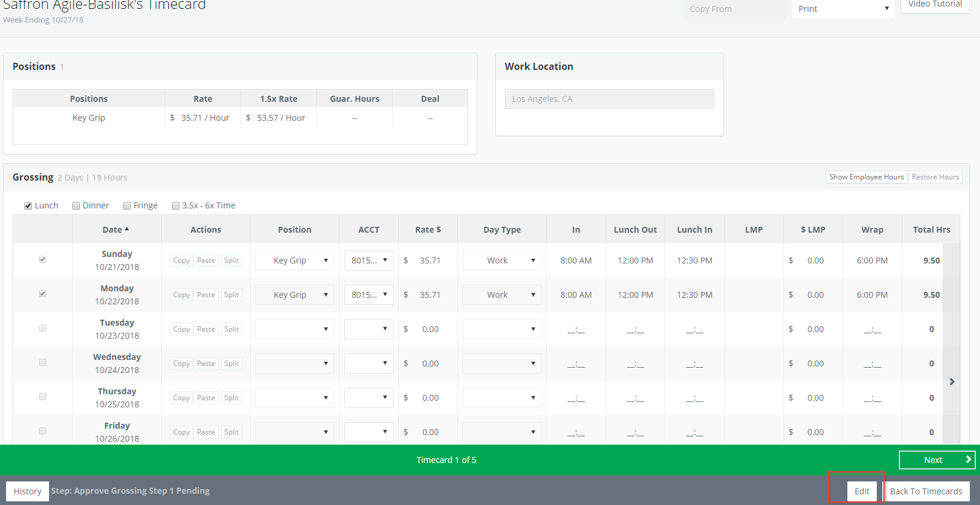Click Tuesday's Wrap time field
This screenshot has height=505, width=980.
point(872,329)
